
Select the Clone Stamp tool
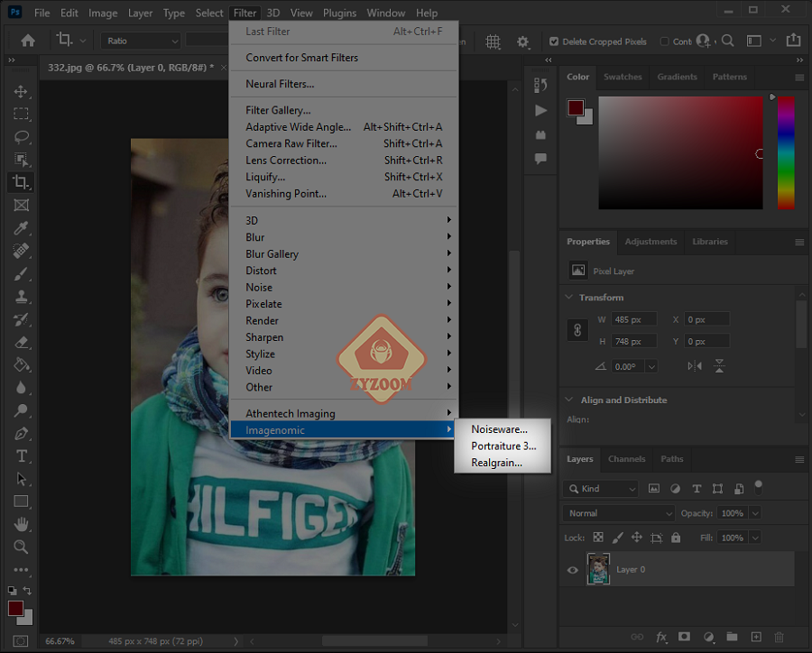tap(21, 296)
